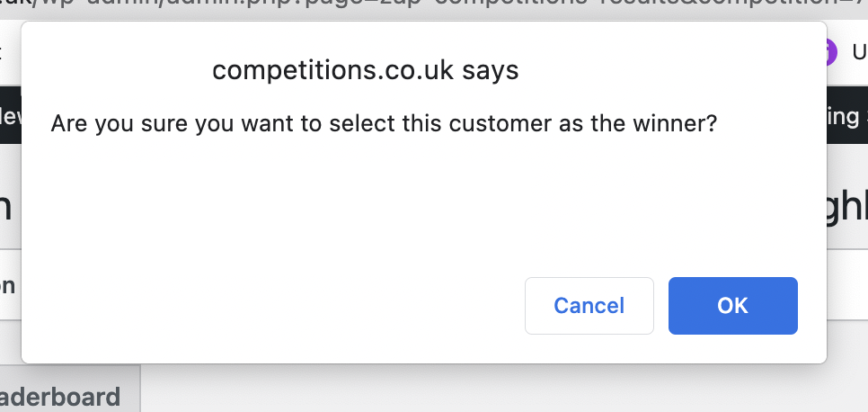Open the Leaderboard tab

[60, 397]
